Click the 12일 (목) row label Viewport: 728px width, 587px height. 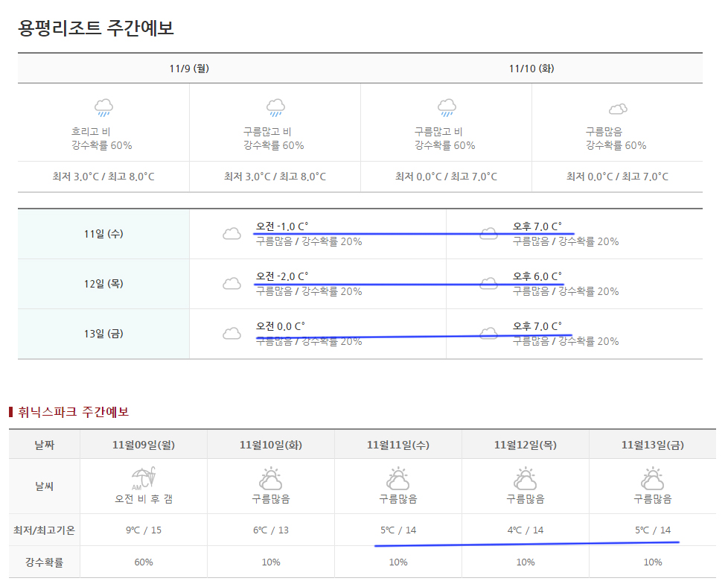(103, 284)
